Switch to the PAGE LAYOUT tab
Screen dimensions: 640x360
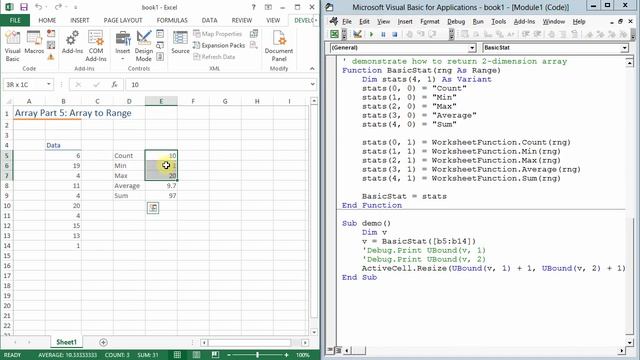[x=123, y=20]
